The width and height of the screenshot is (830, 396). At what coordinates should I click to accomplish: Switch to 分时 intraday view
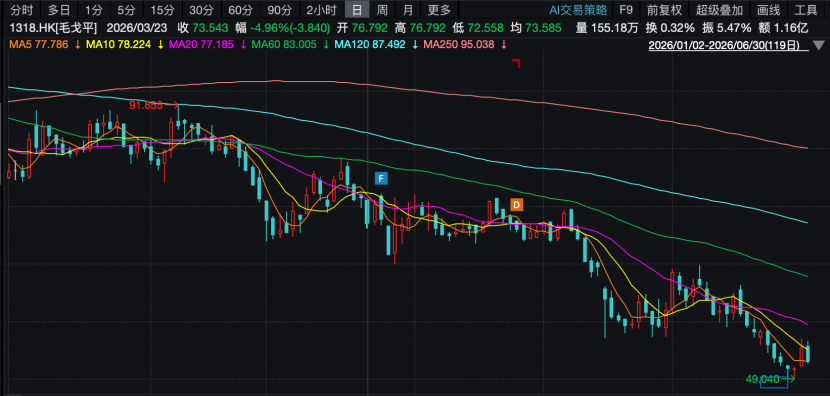click(x=21, y=9)
